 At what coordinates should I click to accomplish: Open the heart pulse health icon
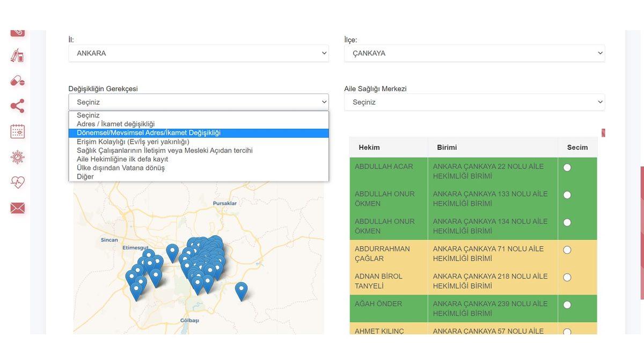[x=17, y=182]
